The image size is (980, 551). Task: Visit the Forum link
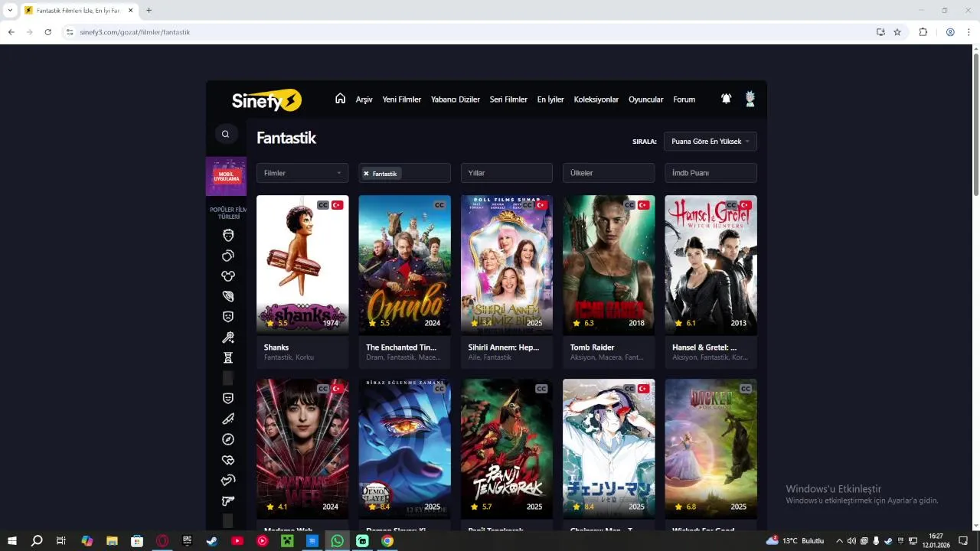684,99
